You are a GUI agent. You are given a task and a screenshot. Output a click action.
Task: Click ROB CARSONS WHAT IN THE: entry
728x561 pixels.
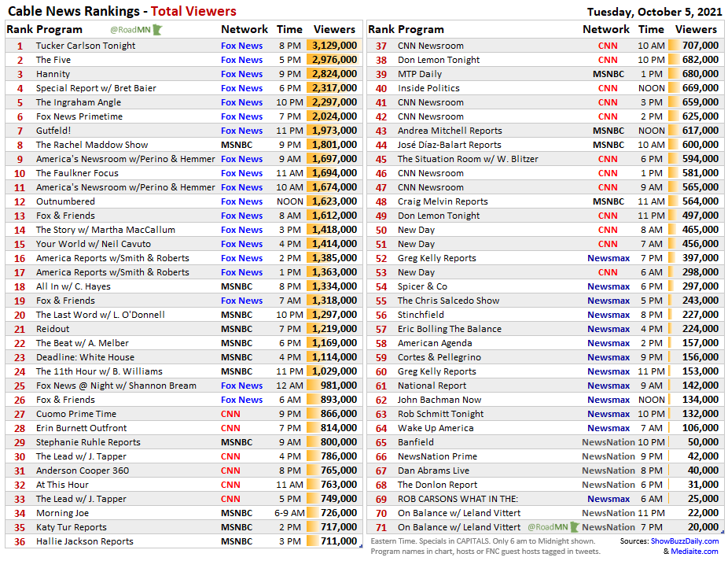click(458, 499)
